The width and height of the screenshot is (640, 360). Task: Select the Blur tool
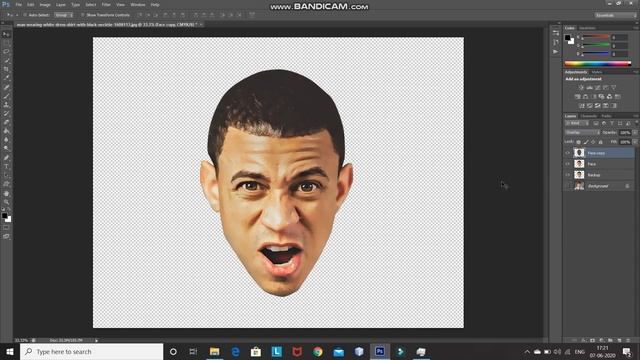[6, 140]
